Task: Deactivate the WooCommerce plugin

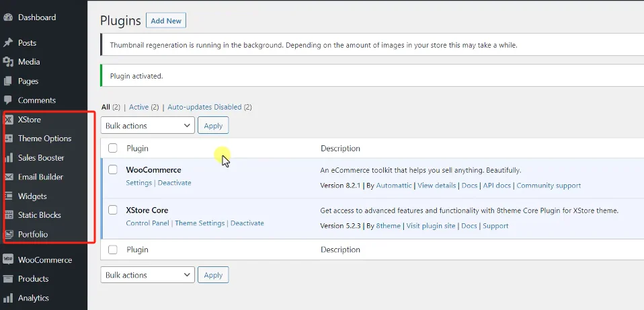Action: pos(174,183)
